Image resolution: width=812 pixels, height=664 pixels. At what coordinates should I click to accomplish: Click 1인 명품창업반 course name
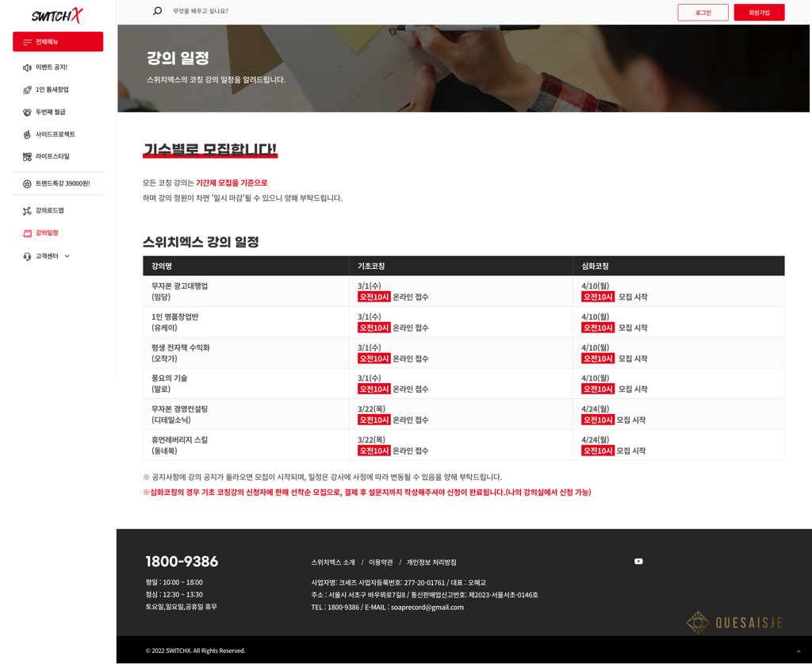pyautogui.click(x=175, y=317)
